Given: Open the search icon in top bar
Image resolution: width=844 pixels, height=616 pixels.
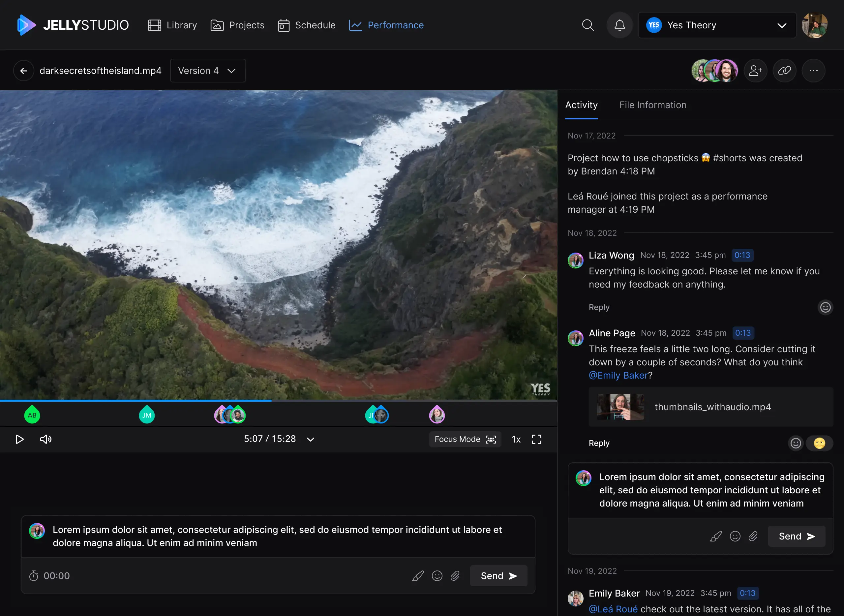Looking at the screenshot, I should pyautogui.click(x=588, y=25).
